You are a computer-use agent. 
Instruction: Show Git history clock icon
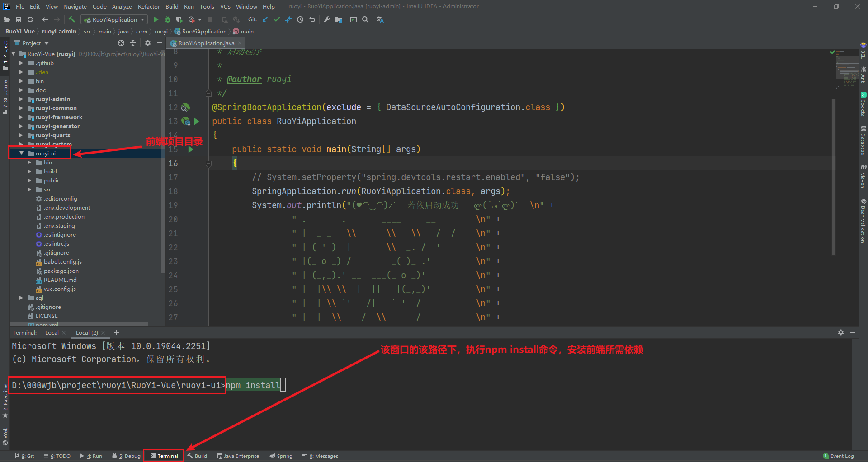[x=300, y=19]
